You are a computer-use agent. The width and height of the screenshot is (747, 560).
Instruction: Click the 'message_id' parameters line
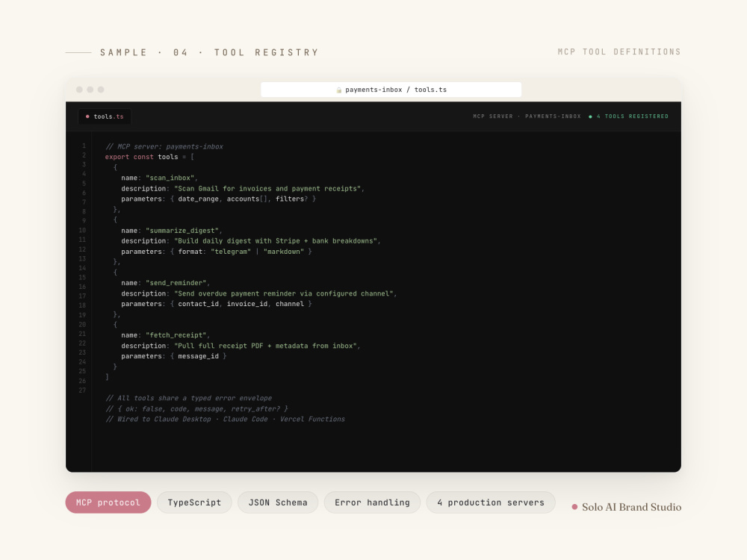pyautogui.click(x=174, y=356)
